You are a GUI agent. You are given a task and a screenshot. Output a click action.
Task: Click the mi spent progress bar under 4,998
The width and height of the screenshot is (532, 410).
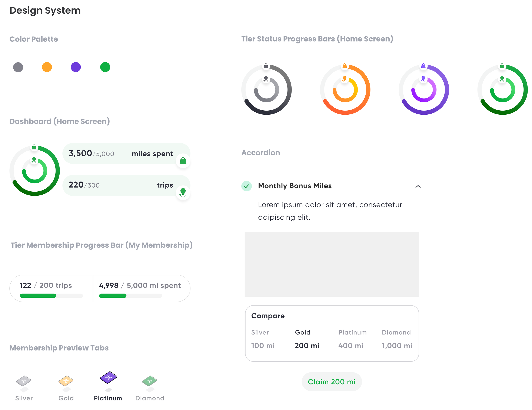[x=131, y=296]
